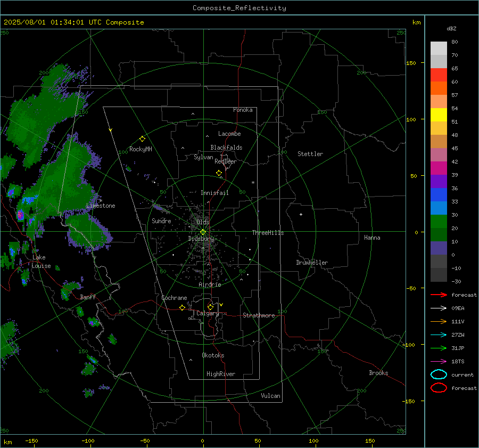The image size is (479, 448).
Task: Click the orange 60-57 dBZ color swatch
Action: coord(439,88)
